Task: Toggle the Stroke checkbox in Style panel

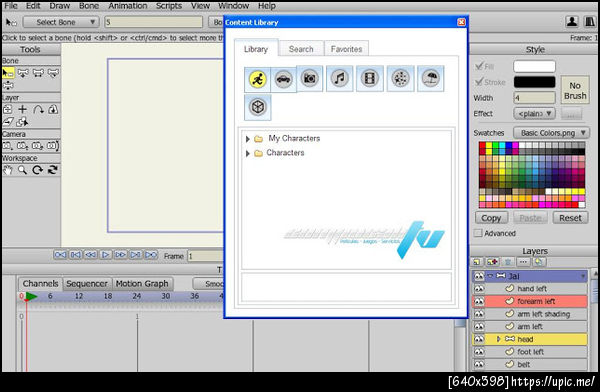Action: point(479,82)
